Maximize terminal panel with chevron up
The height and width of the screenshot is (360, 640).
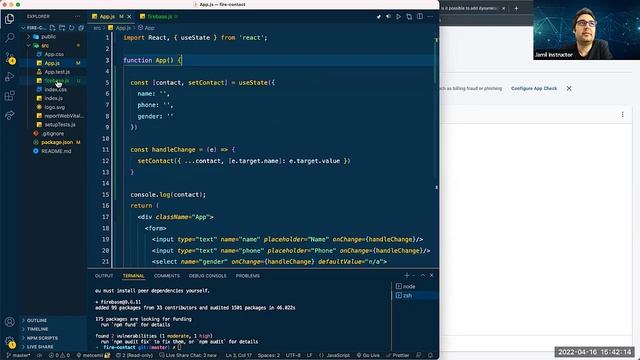tap(423, 276)
